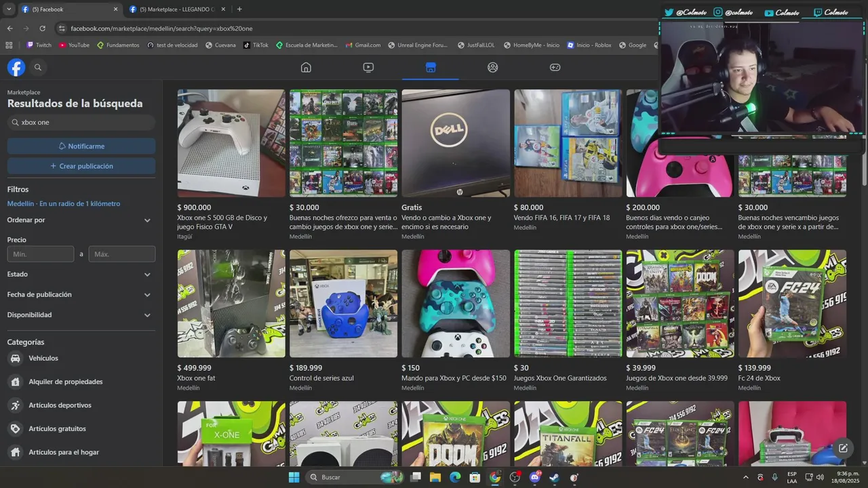Open a new browser tab with plus

(239, 9)
